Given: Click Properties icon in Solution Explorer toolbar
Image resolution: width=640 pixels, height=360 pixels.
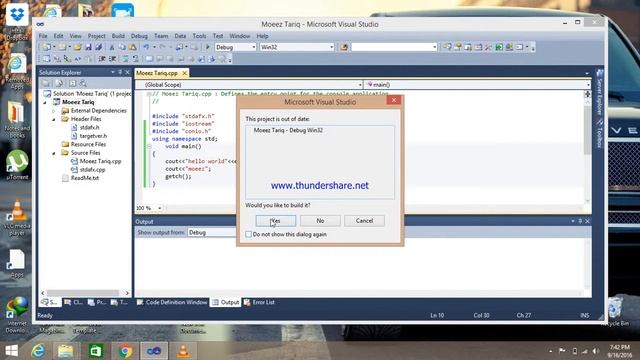Looking at the screenshot, I should coord(46,83).
